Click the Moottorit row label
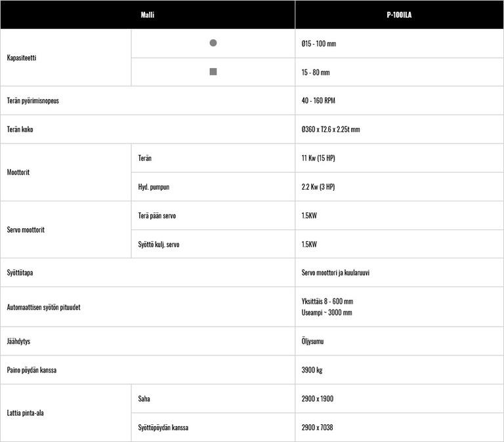Image resolution: width=504 pixels, height=442 pixels. pos(18,172)
